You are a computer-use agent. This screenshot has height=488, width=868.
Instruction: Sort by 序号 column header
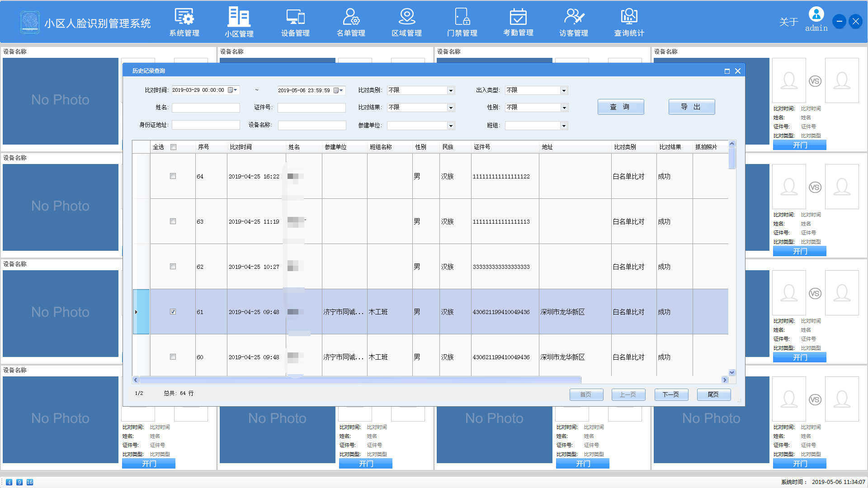[211, 147]
